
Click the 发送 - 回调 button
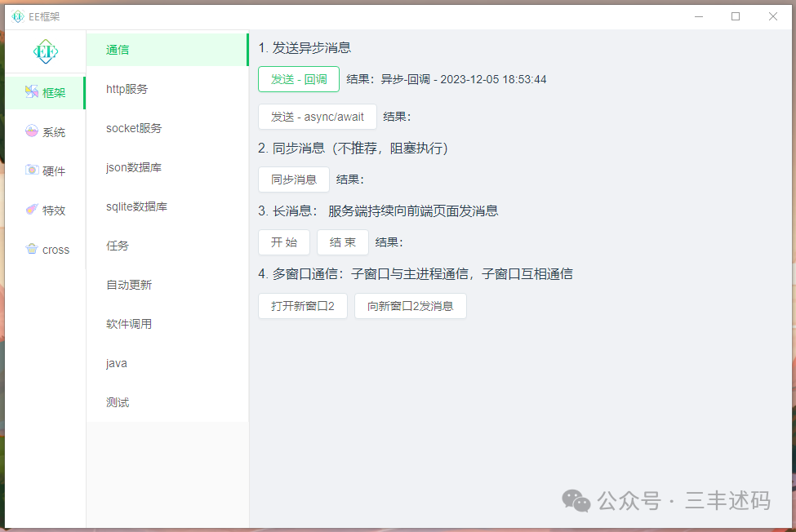tap(299, 79)
